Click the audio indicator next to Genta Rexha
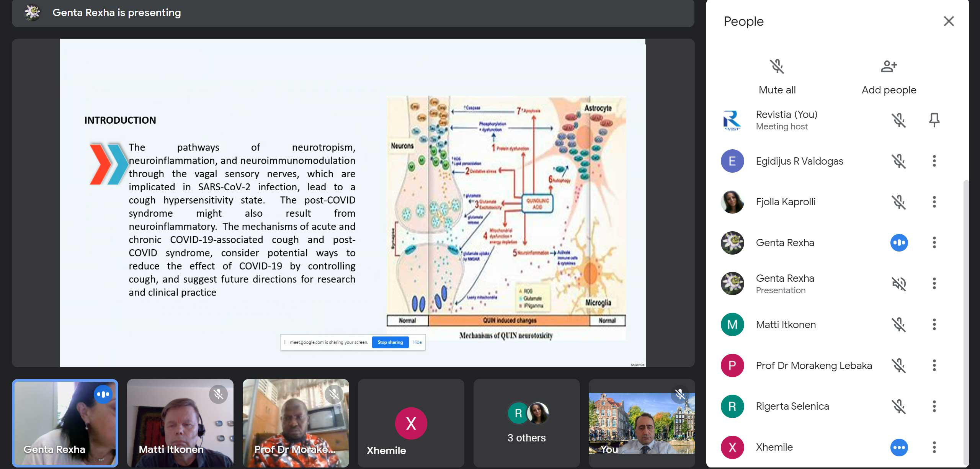 (899, 243)
